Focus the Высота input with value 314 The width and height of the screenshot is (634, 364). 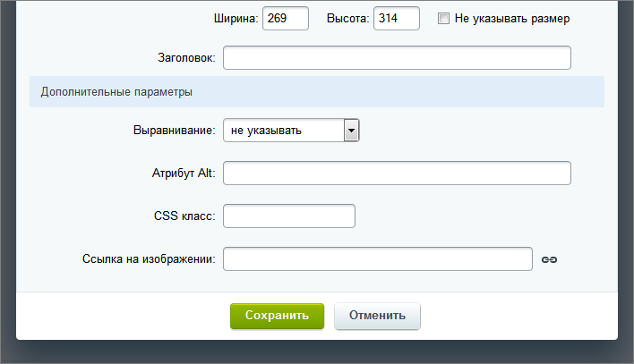pos(396,18)
